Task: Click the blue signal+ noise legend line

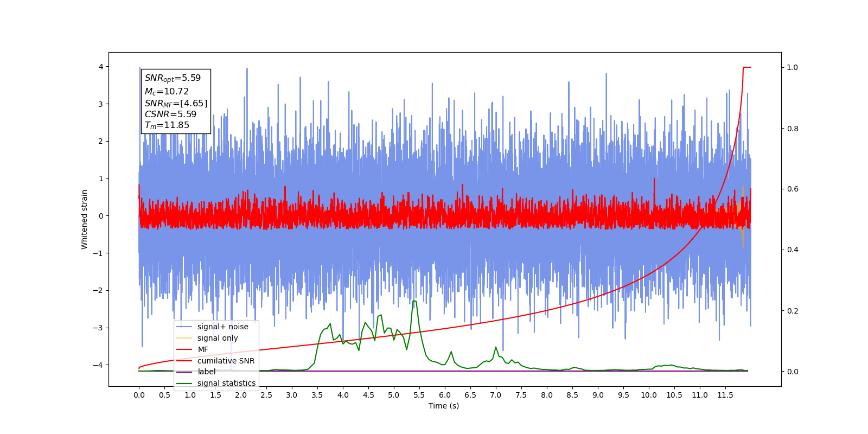Action: click(x=184, y=327)
